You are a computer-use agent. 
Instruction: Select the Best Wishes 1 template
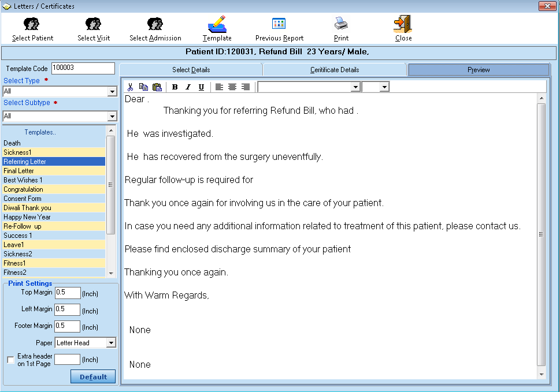click(54, 180)
